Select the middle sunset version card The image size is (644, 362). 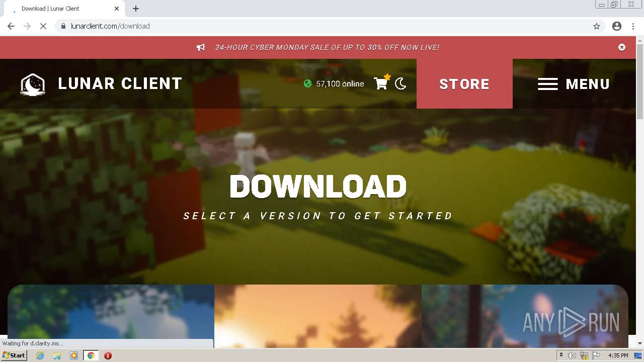pyautogui.click(x=318, y=316)
